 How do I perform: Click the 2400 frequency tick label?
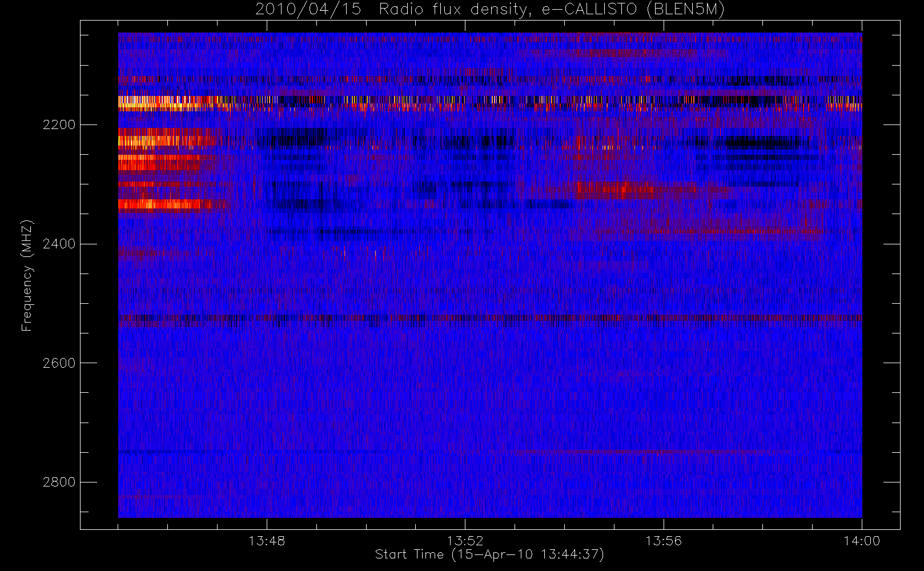click(59, 244)
